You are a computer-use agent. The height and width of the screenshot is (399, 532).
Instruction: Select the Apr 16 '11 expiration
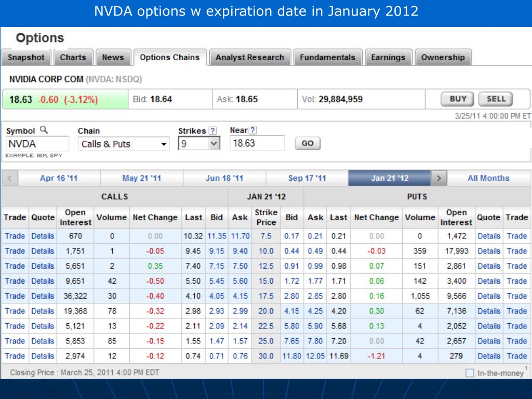pos(59,178)
